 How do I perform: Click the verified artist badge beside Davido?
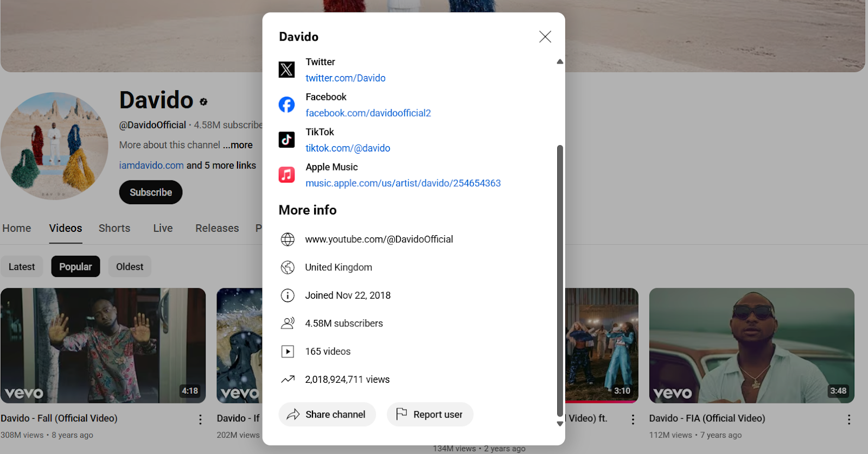(x=203, y=102)
